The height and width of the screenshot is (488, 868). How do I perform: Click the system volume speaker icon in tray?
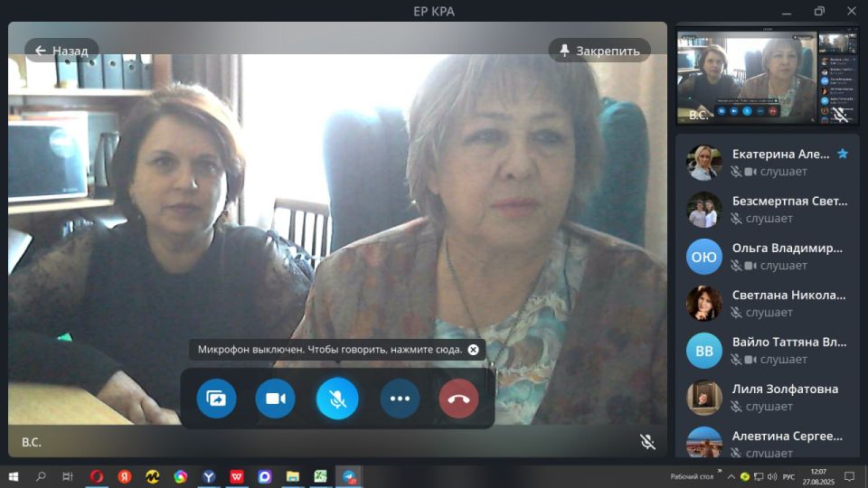pos(771,476)
